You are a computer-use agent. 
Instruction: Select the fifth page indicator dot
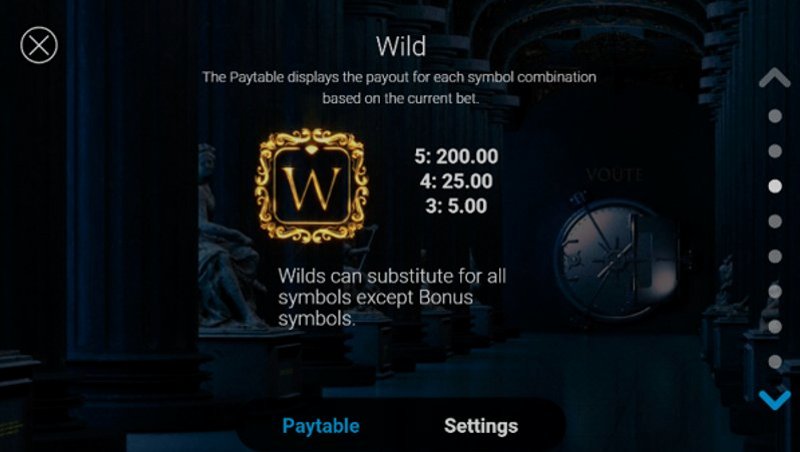(775, 256)
